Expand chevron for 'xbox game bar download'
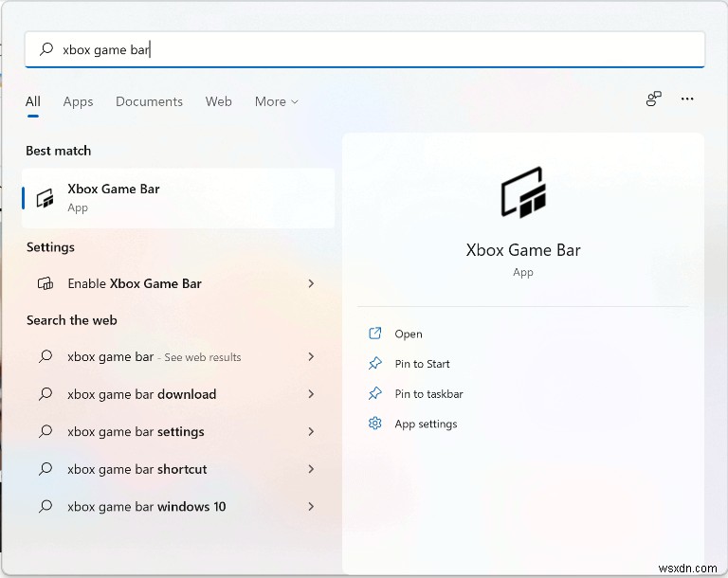728x578 pixels. [311, 394]
